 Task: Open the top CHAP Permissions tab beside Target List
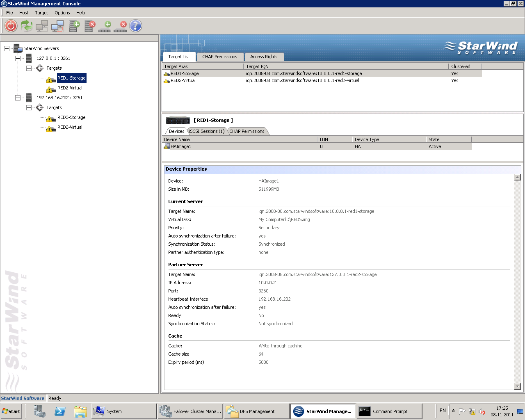(x=220, y=57)
